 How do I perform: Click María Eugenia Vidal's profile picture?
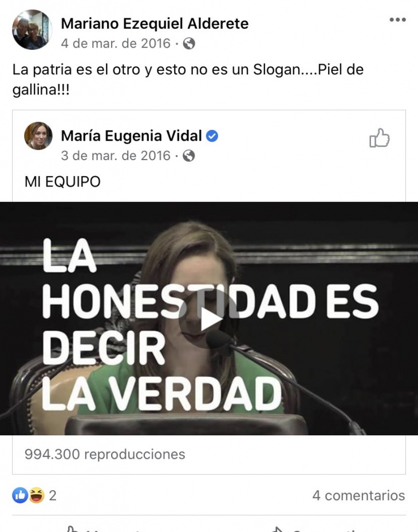[x=38, y=136]
